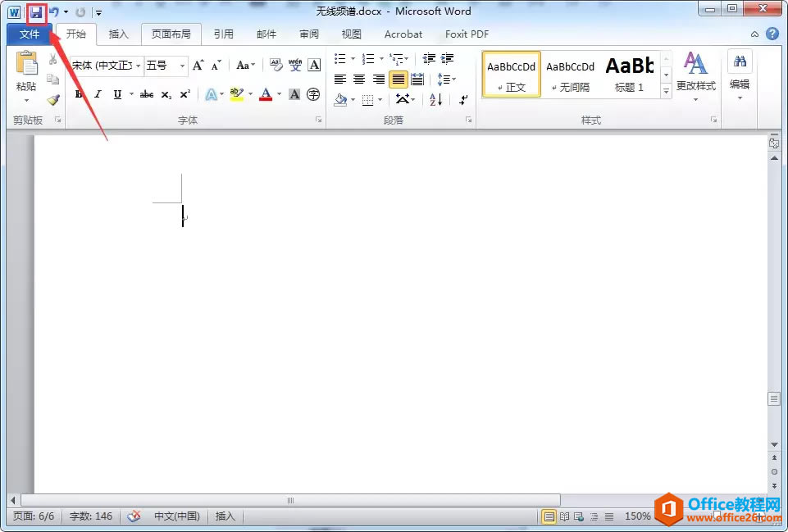Screen dimensions: 788x532
Task: Toggle Bold formatting
Action: tap(79, 94)
